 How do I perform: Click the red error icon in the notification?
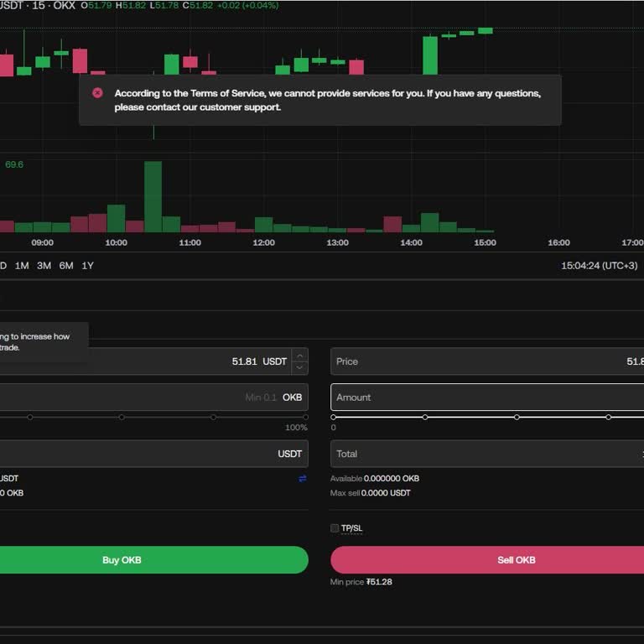click(x=97, y=93)
